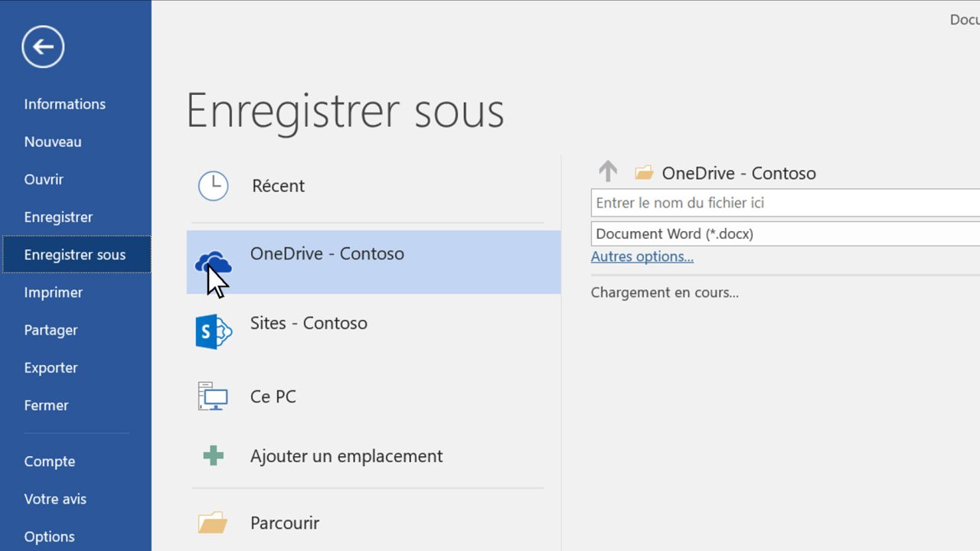The image size is (980, 551).
Task: Open the Nouveau page
Action: [53, 142]
